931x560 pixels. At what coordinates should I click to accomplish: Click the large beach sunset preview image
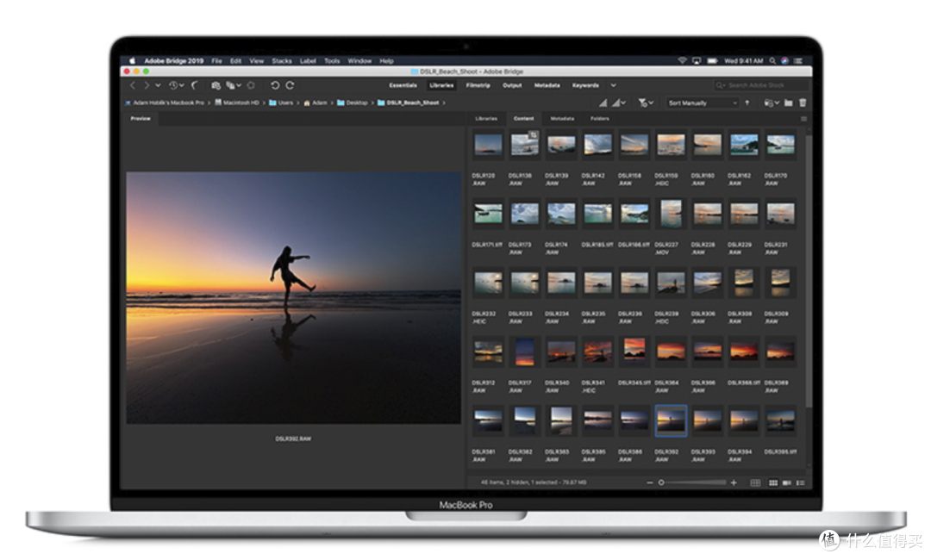293,298
